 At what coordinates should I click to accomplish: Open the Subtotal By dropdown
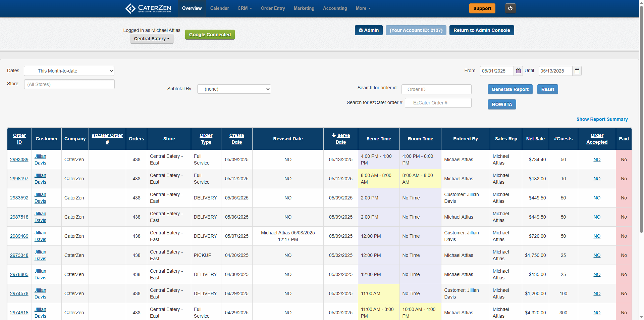tap(234, 89)
